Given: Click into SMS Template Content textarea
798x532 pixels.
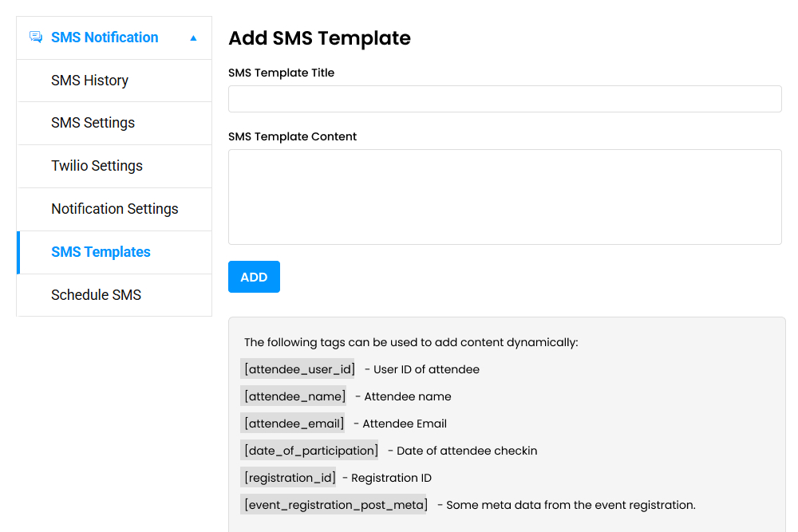Looking at the screenshot, I should (504, 195).
